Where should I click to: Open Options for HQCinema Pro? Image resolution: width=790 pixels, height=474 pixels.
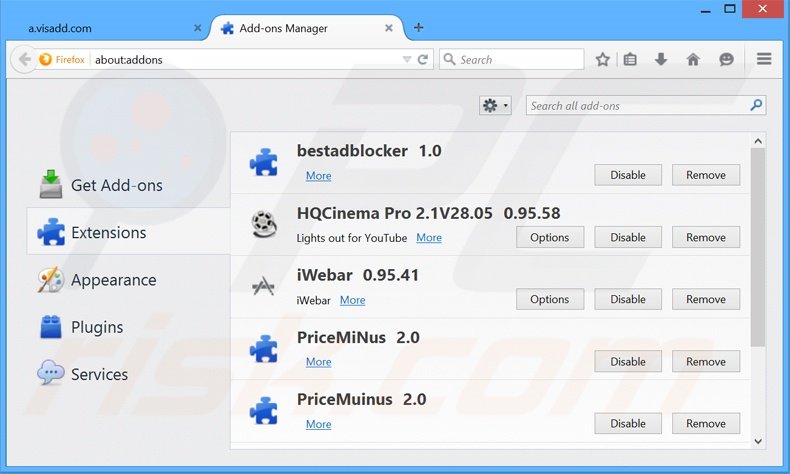550,237
